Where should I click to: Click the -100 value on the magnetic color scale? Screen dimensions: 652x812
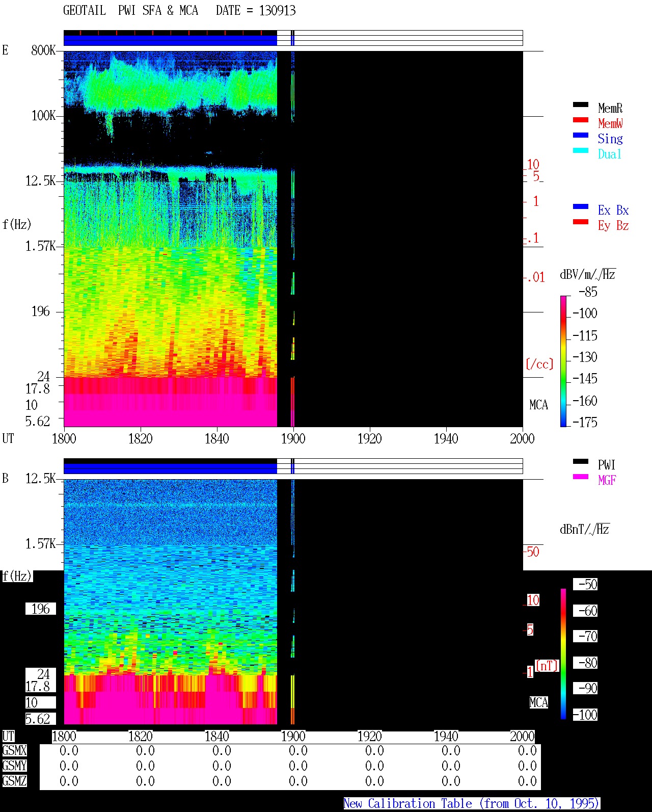[585, 715]
